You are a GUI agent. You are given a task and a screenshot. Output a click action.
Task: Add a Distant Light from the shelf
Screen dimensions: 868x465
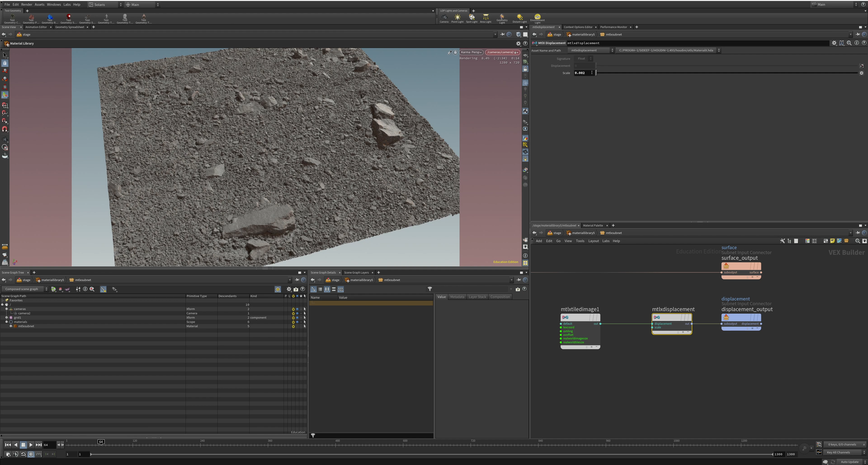click(519, 18)
